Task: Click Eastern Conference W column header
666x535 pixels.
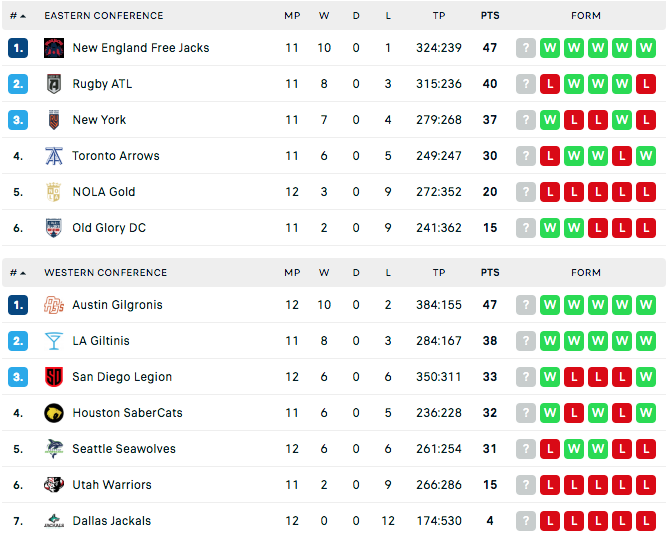Action: pos(324,16)
